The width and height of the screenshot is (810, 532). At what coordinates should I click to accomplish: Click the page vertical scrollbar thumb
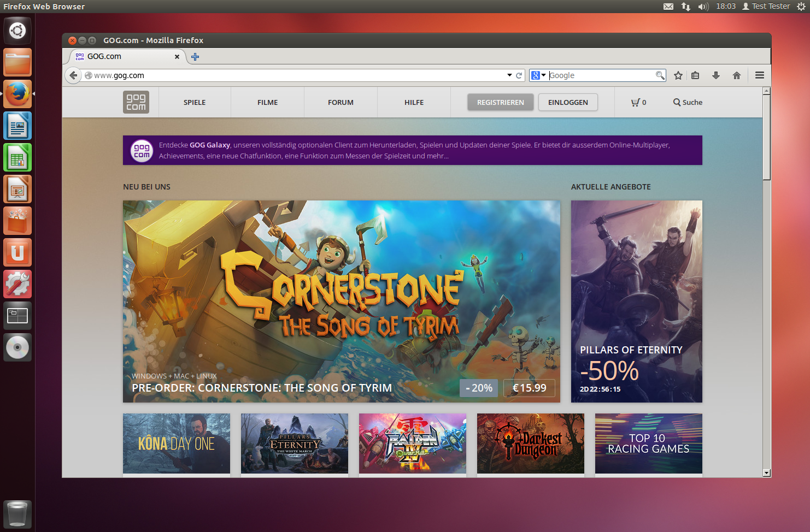point(767,137)
